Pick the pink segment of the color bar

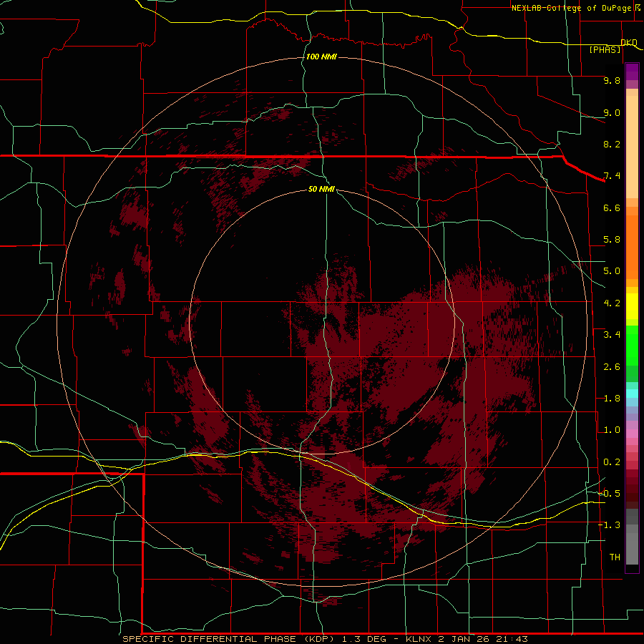632,434
